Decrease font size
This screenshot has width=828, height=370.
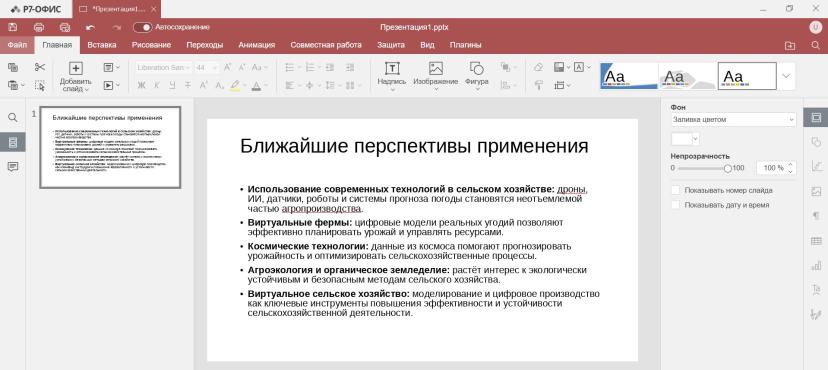point(242,67)
